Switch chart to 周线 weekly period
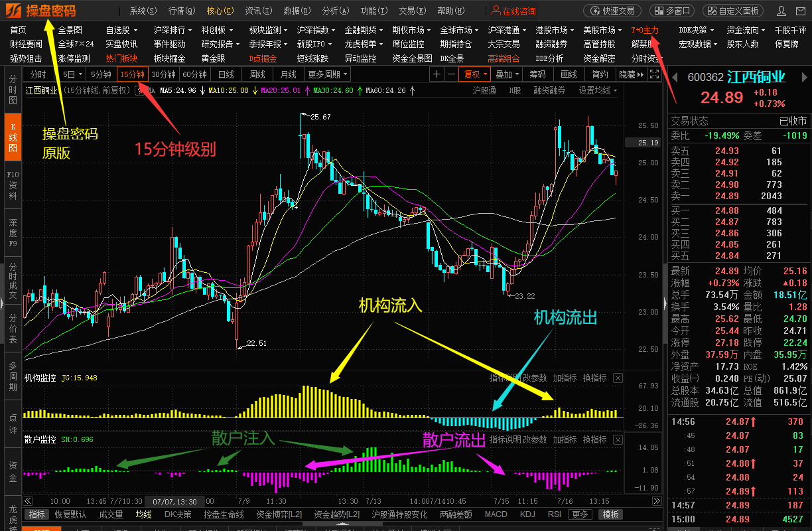This screenshot has width=812, height=531. pyautogui.click(x=257, y=74)
